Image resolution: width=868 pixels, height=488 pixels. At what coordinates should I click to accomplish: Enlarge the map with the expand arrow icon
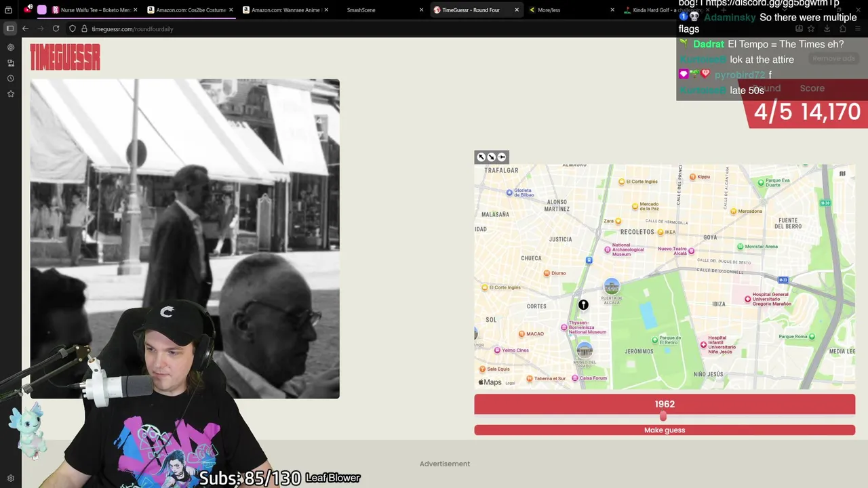pos(481,157)
